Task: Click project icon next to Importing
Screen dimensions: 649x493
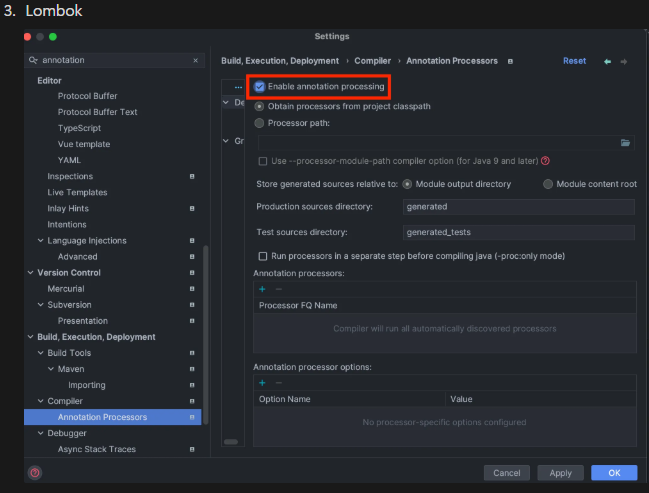Action: point(192,385)
